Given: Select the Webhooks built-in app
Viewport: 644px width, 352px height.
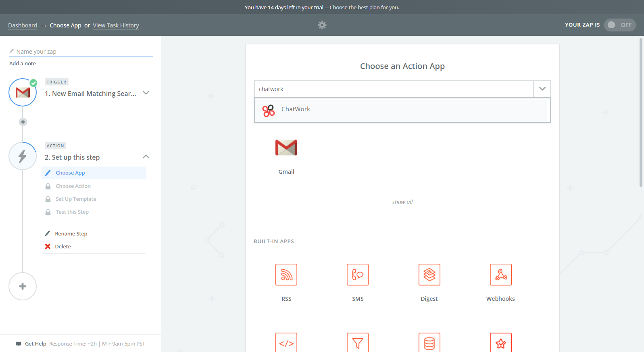Looking at the screenshot, I should tap(501, 275).
